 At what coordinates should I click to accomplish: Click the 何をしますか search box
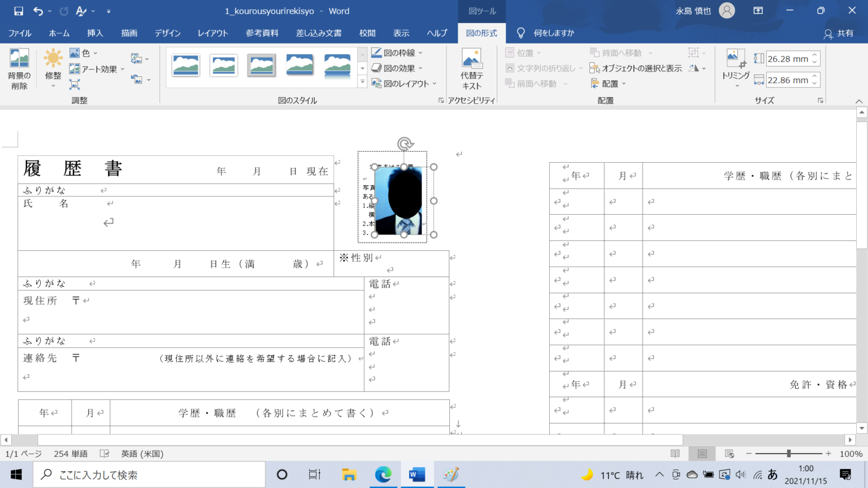coord(545,33)
